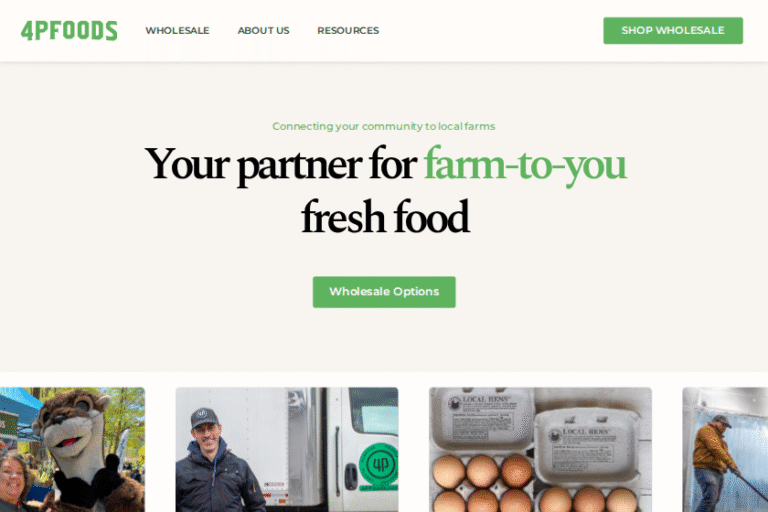768x512 pixels.
Task: Open the worker in orange jacket photo
Action: [725, 450]
